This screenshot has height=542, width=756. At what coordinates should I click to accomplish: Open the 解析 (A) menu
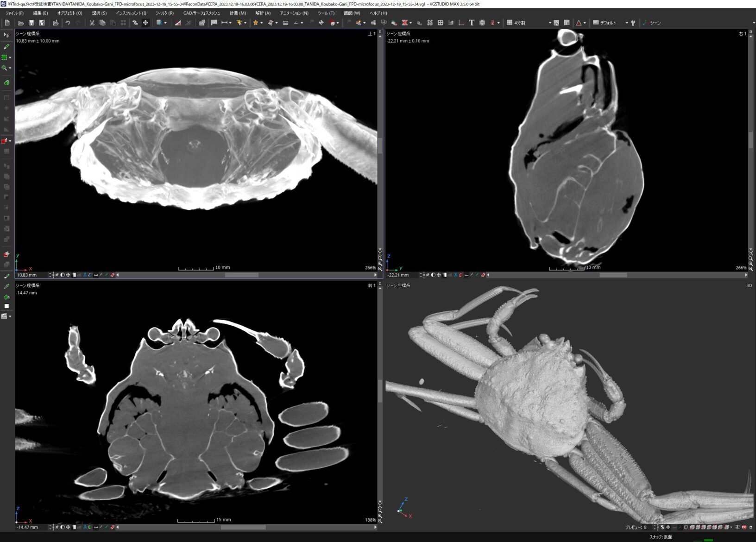click(x=263, y=13)
